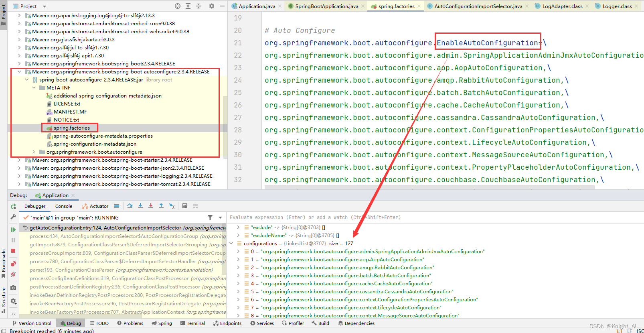Click the Threads view layout icon

coord(117,206)
